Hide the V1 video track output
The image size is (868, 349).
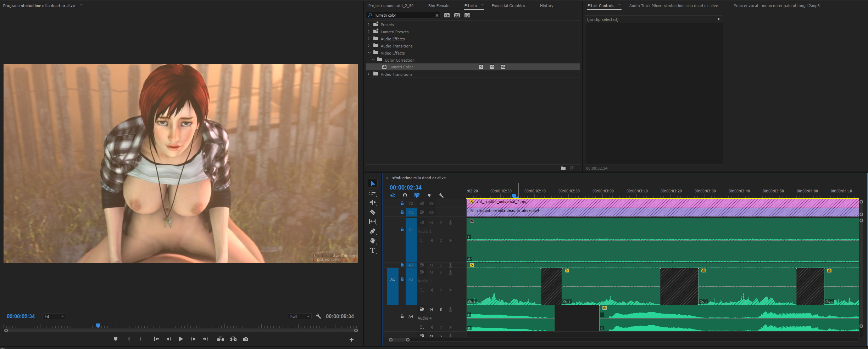click(x=431, y=212)
